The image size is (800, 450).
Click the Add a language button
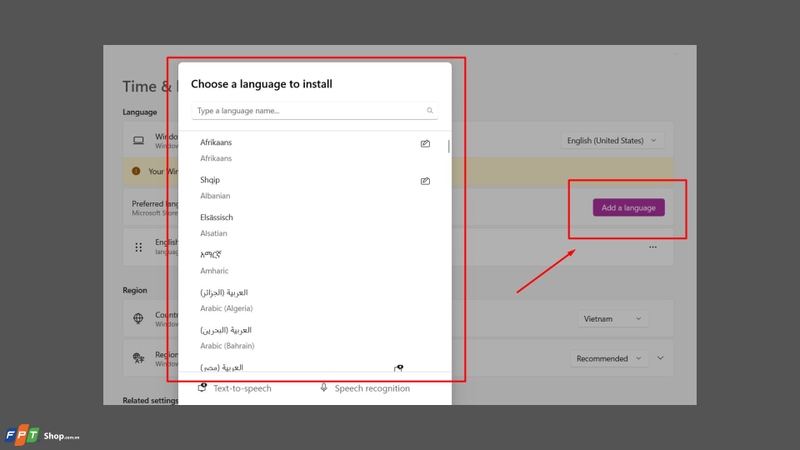pyautogui.click(x=629, y=208)
